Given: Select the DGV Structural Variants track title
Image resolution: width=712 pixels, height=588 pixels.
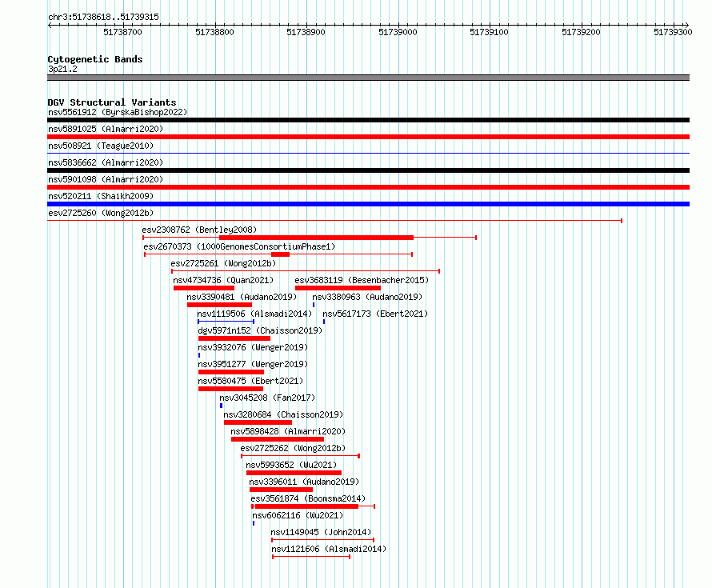Looking at the screenshot, I should [112, 102].
